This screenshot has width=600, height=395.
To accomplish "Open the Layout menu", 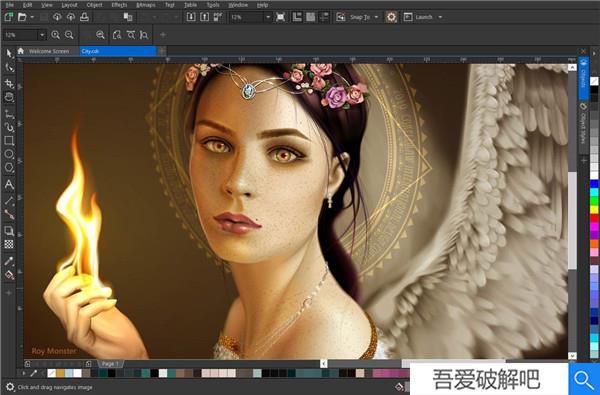I will coord(69,5).
